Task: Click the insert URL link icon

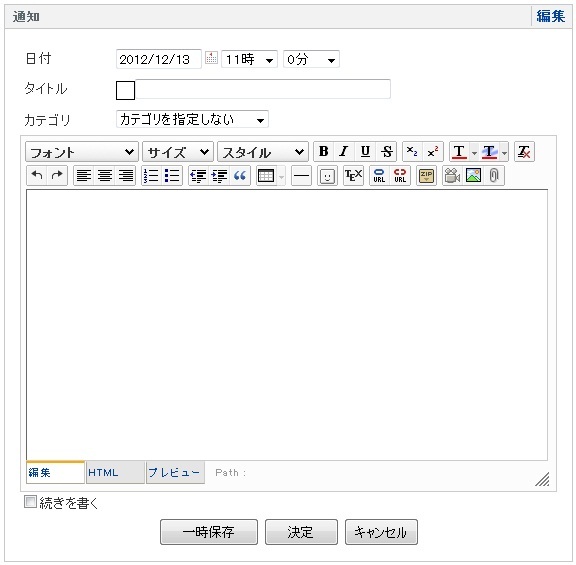Action: pos(379,176)
